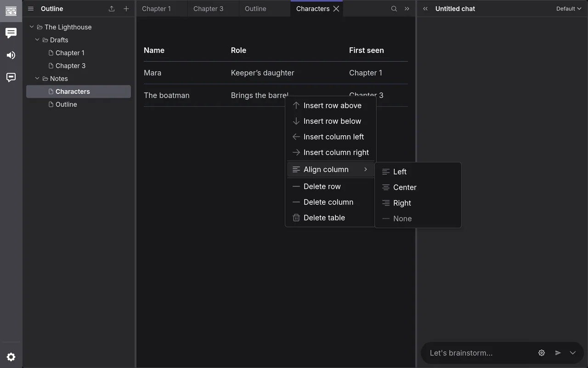Select Characters note in the file tree

click(79, 92)
